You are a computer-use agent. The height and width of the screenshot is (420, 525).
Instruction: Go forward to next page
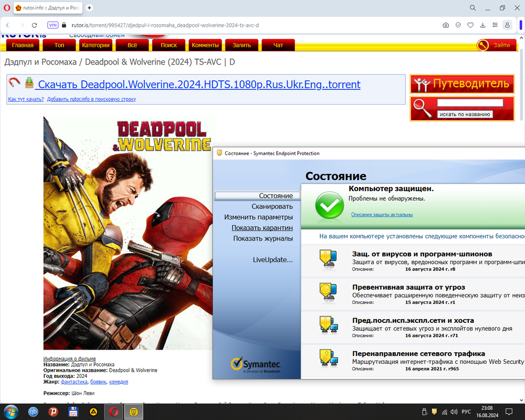(x=22, y=25)
